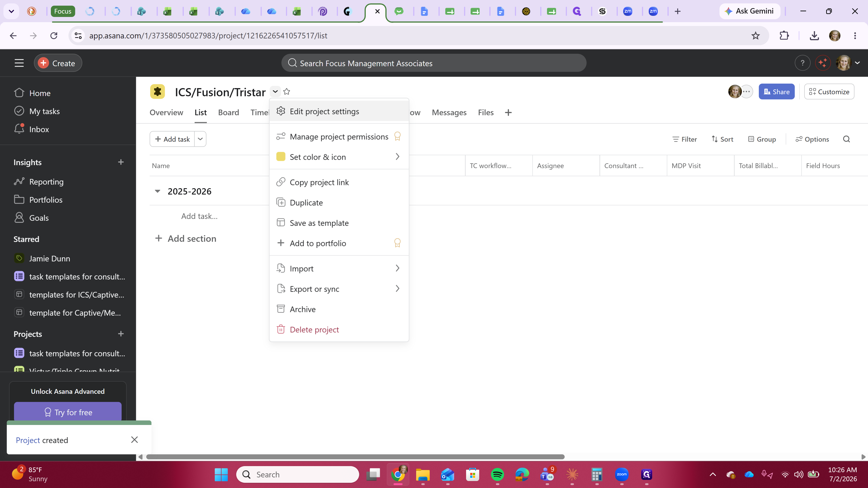
Task: Expand the Import submenu
Action: tap(339, 268)
